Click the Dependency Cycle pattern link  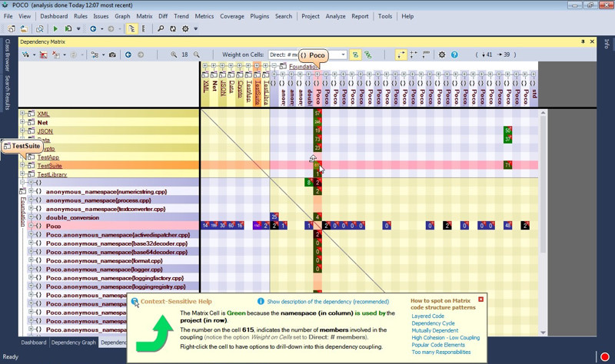(433, 323)
